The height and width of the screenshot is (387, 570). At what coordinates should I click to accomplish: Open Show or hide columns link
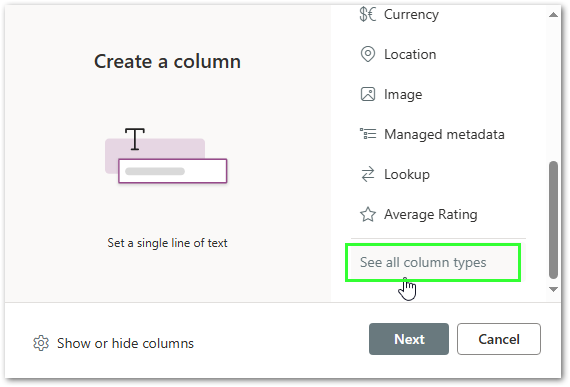click(125, 343)
